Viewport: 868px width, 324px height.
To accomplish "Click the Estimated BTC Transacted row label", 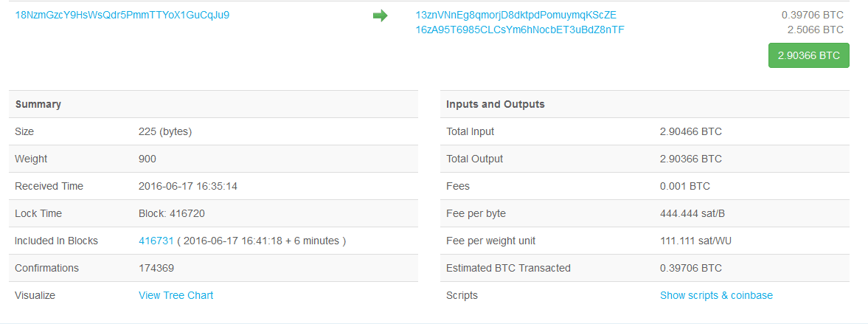I will pyautogui.click(x=508, y=268).
